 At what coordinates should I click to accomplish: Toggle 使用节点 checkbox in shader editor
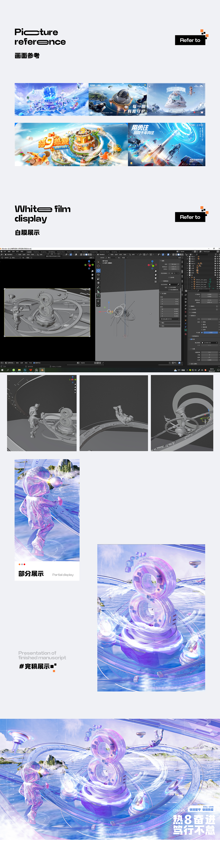34,363
